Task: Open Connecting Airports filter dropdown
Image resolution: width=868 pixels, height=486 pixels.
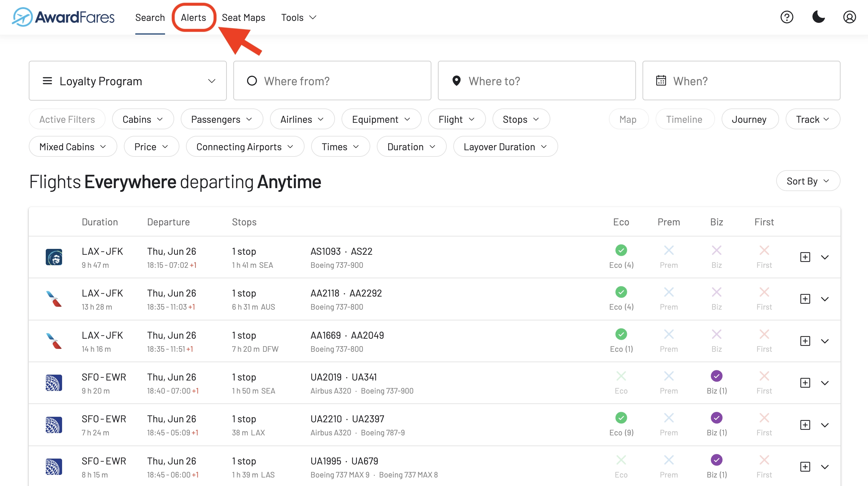Action: click(245, 147)
